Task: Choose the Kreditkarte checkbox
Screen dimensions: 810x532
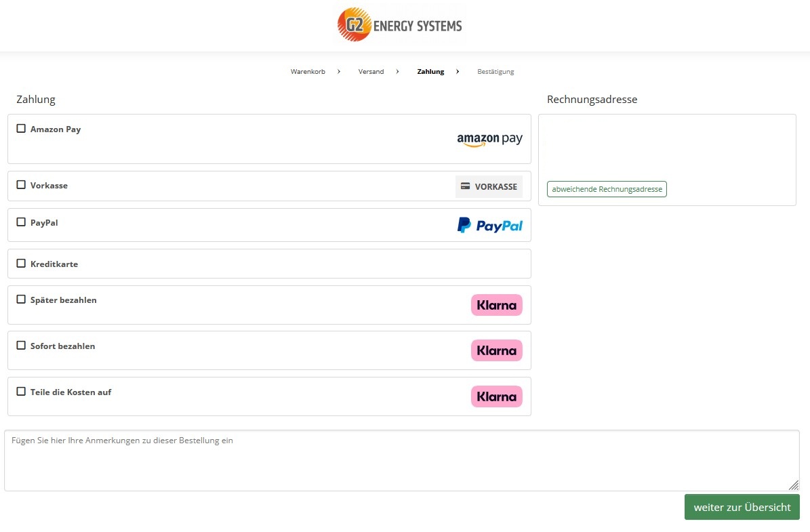Action: [x=21, y=264]
